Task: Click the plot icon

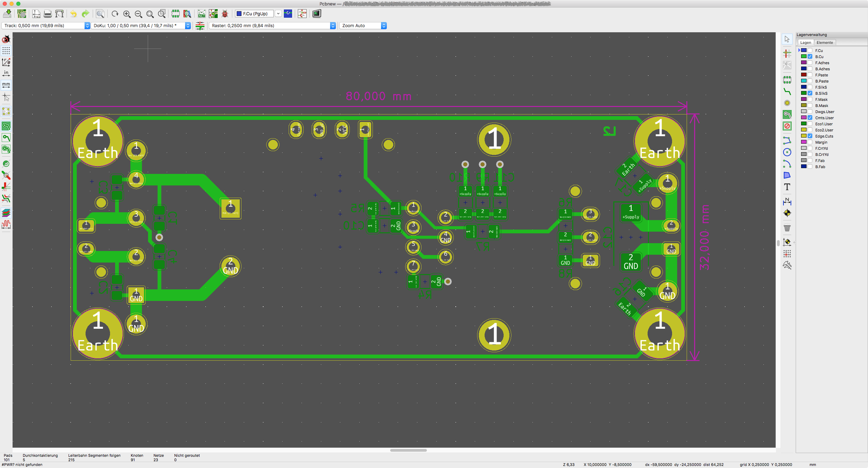Action: tap(59, 14)
